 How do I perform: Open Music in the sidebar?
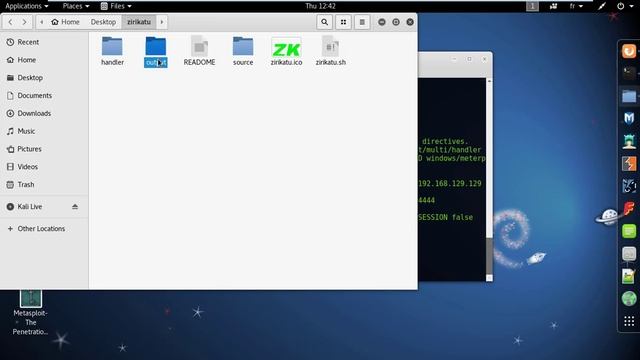pyautogui.click(x=44, y=131)
